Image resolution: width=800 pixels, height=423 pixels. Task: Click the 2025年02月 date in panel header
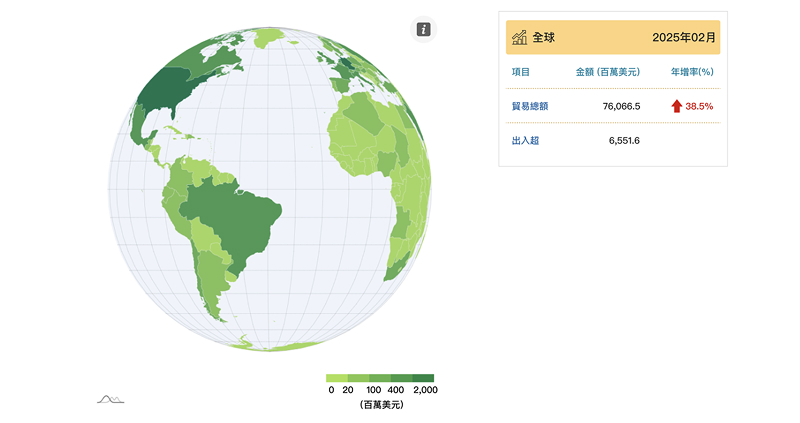[x=683, y=37]
